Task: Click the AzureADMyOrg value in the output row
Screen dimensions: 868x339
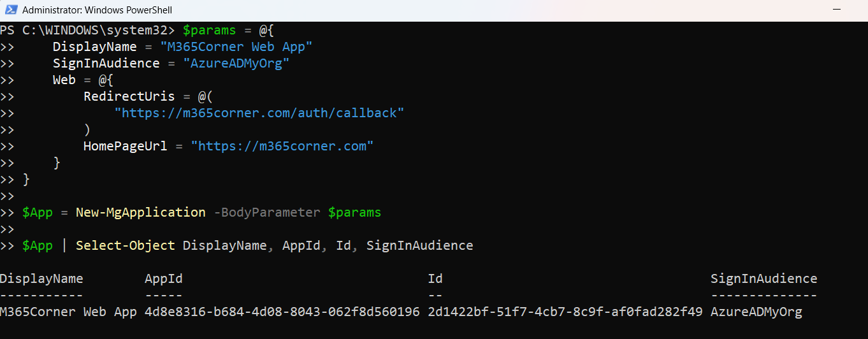Action: [756, 312]
